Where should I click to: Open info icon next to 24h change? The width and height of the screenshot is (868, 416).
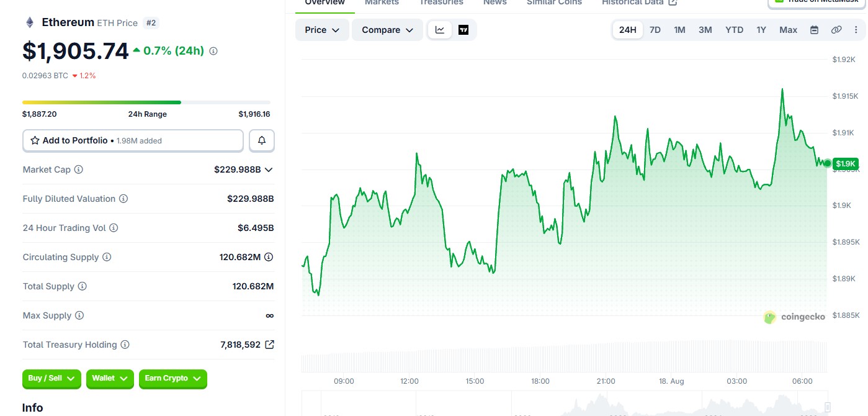tap(213, 52)
